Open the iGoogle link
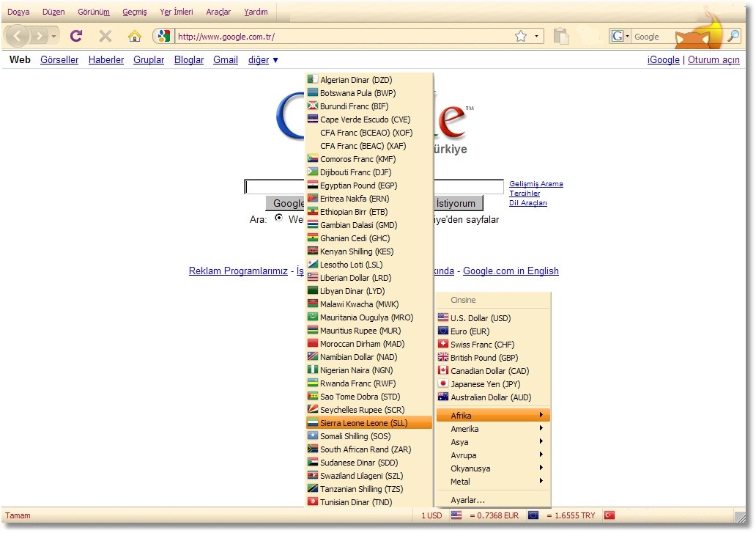756x533 pixels. (x=664, y=60)
